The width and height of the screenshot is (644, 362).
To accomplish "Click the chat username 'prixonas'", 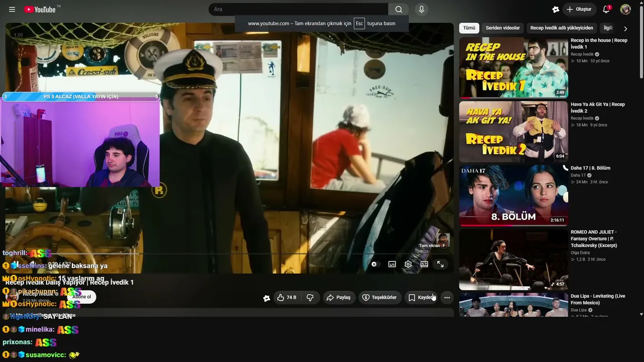I will point(18,342).
